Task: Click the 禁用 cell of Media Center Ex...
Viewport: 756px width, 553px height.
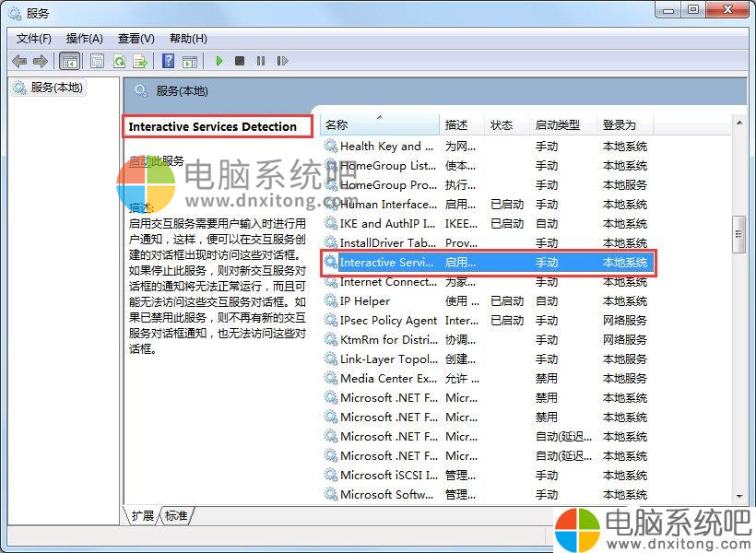Action: coord(547,378)
